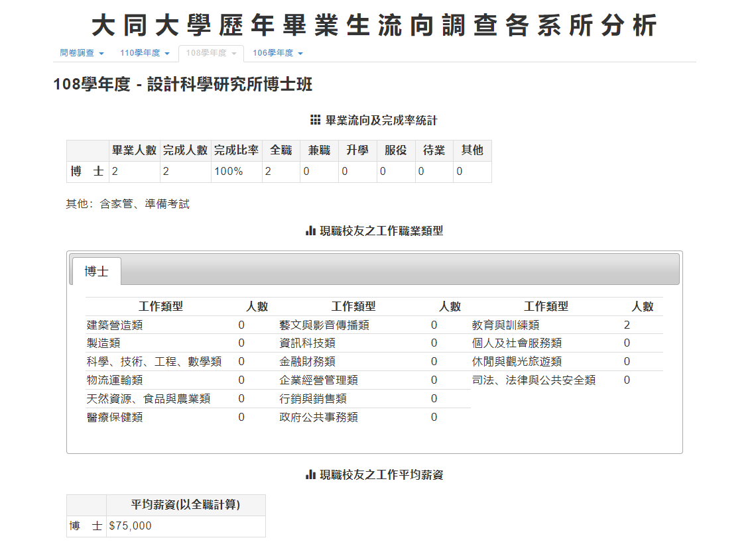The width and height of the screenshot is (756, 554).
Task: Click the 藝文與影音傳播類 row label
Action: pyautogui.click(x=324, y=325)
